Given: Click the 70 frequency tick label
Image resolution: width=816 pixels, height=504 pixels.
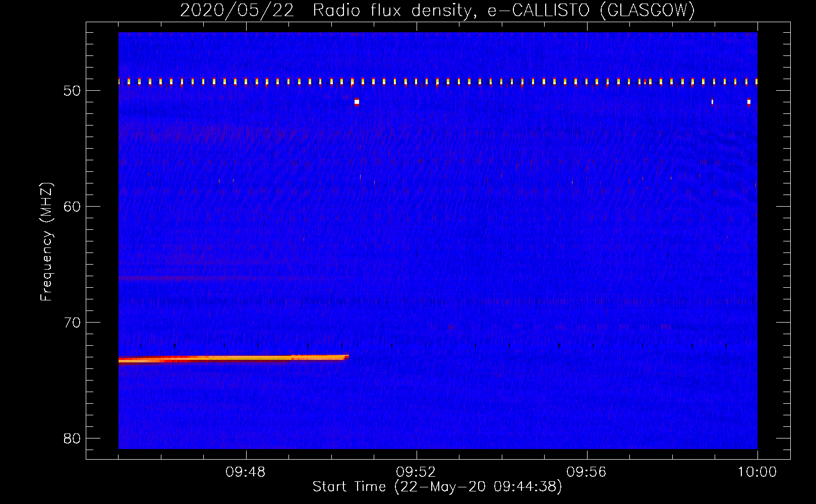Looking at the screenshot, I should 72,323.
